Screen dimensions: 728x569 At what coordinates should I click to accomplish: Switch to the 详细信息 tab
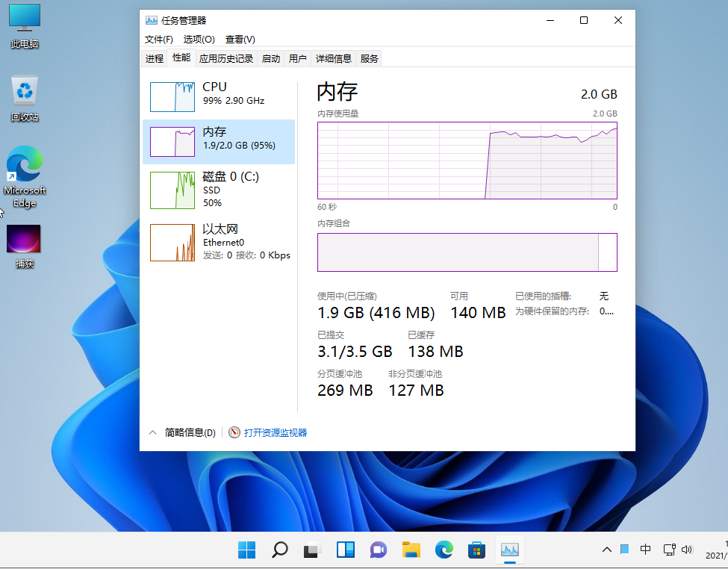(x=333, y=58)
